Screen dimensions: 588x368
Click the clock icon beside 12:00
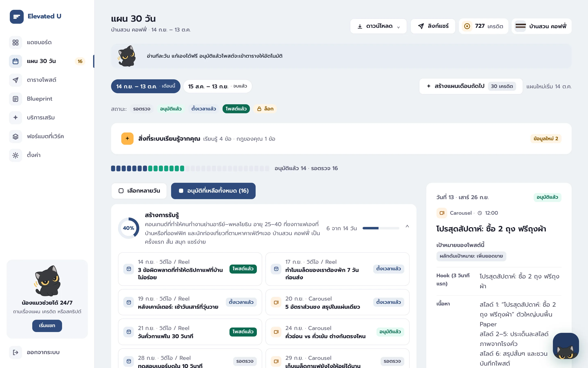tap(480, 213)
